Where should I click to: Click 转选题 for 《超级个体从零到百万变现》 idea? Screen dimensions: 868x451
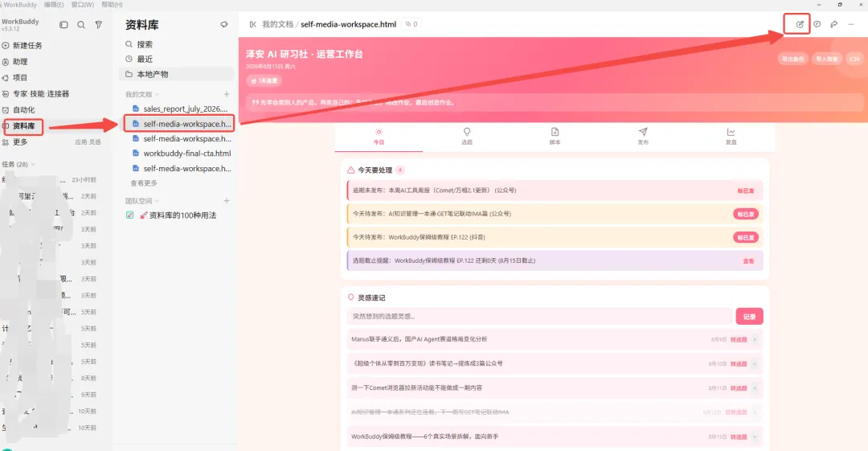739,364
